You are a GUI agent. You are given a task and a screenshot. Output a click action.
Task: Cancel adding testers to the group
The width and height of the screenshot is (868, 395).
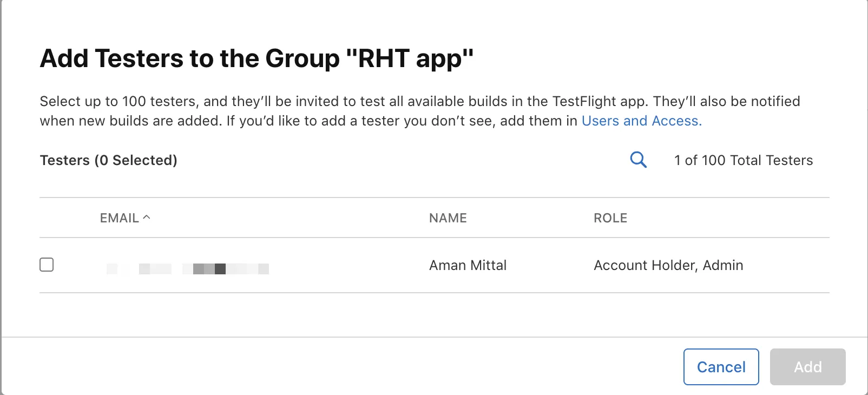click(721, 367)
